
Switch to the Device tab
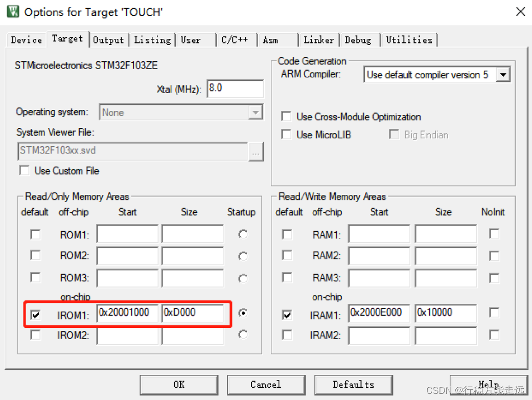pyautogui.click(x=27, y=40)
